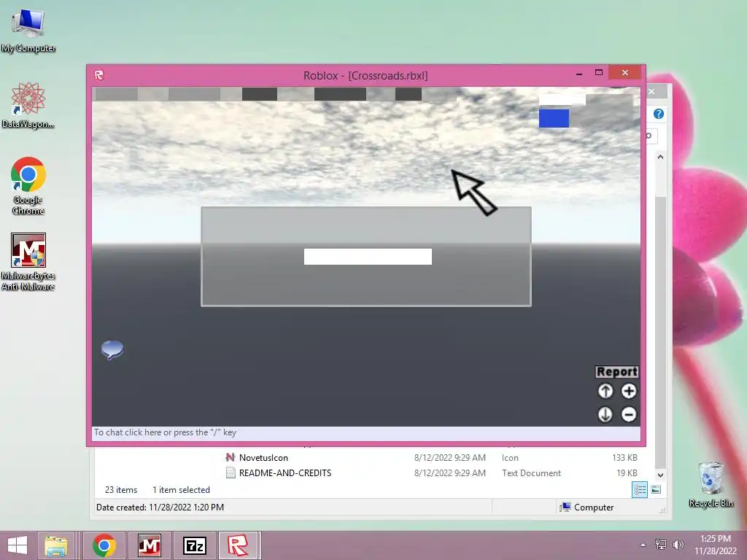This screenshot has width=747, height=560.
Task: Click the '133 KB' size cell for NovetusIcon
Action: (x=624, y=458)
